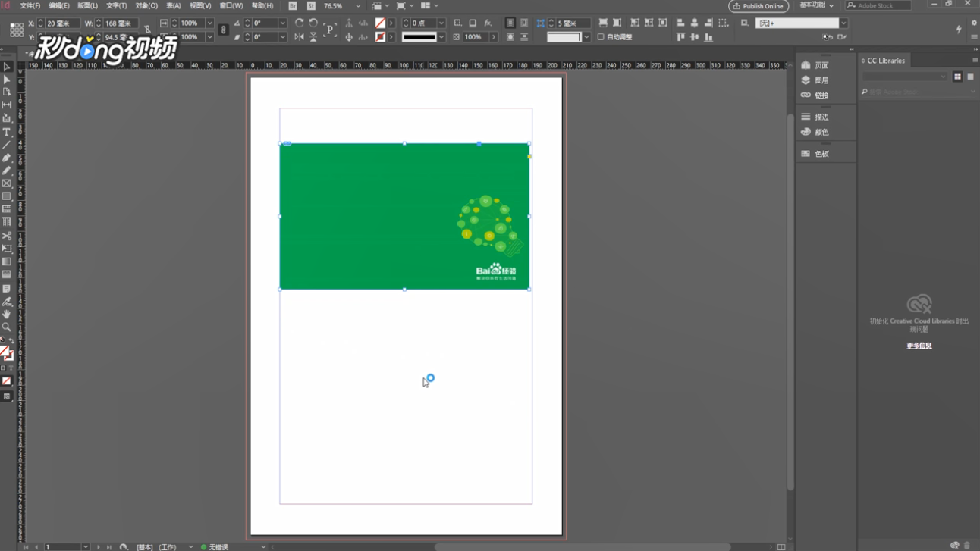Open Adobe Stock via St icon
Screen dimensions: 980x551
click(311, 5)
